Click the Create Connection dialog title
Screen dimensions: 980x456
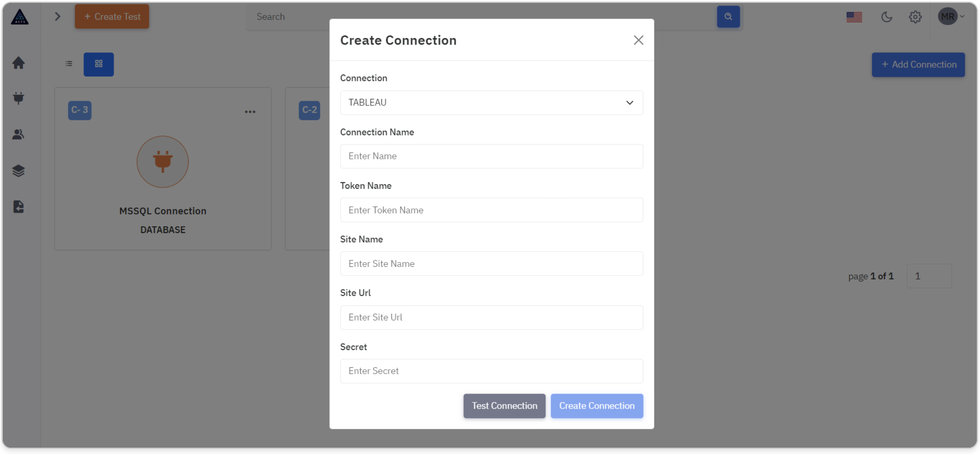tap(398, 40)
